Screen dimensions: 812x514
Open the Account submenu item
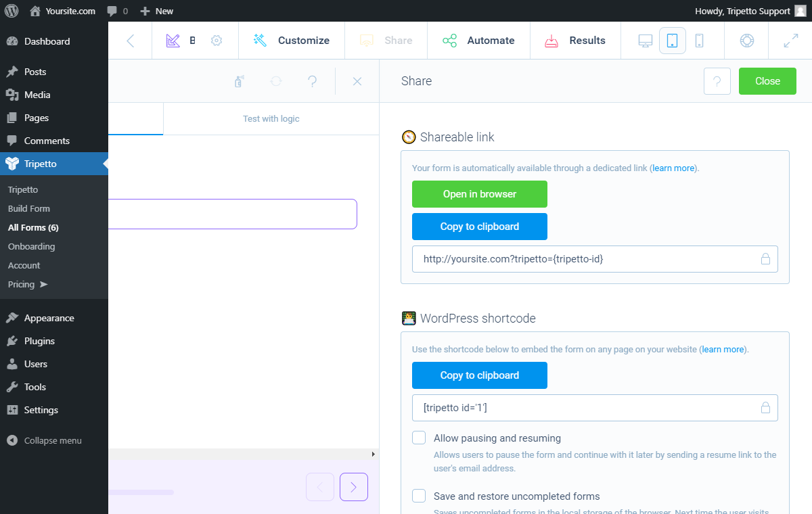24,265
